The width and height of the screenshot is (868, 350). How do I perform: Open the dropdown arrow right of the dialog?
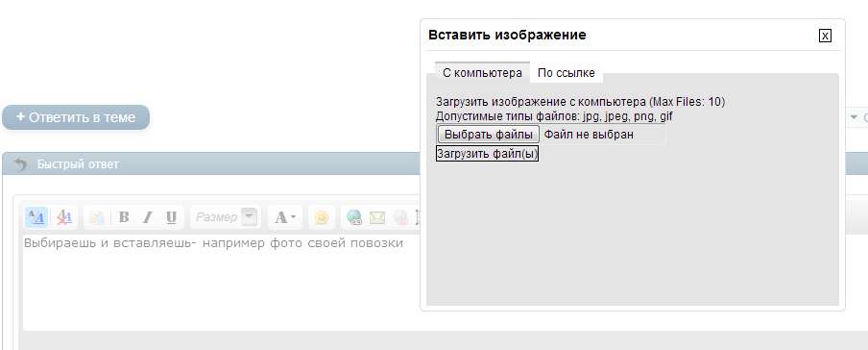[854, 117]
